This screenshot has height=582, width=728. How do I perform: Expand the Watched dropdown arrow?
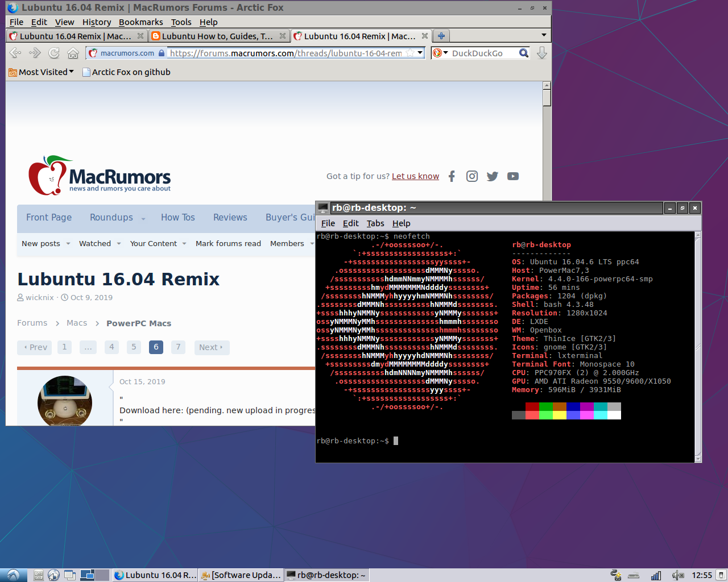pos(119,244)
